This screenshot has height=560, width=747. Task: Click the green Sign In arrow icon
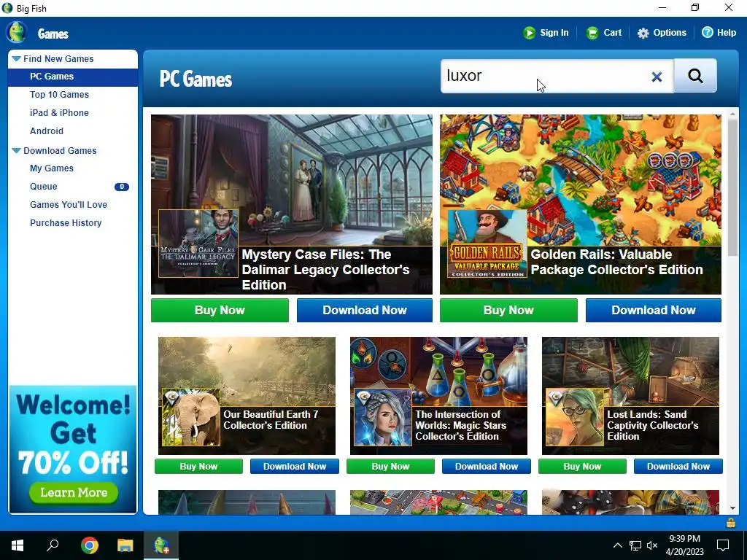coord(529,33)
